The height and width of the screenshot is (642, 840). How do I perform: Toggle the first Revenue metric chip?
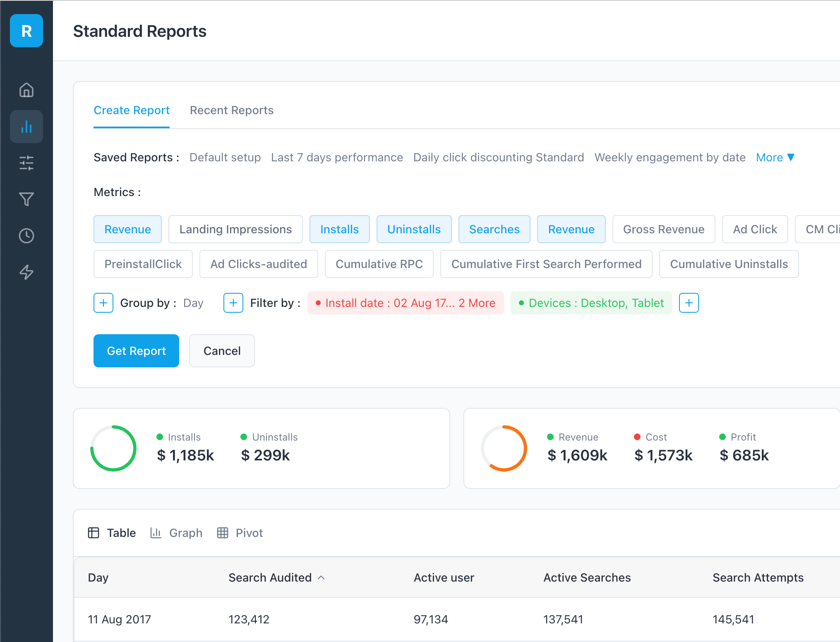pos(127,229)
